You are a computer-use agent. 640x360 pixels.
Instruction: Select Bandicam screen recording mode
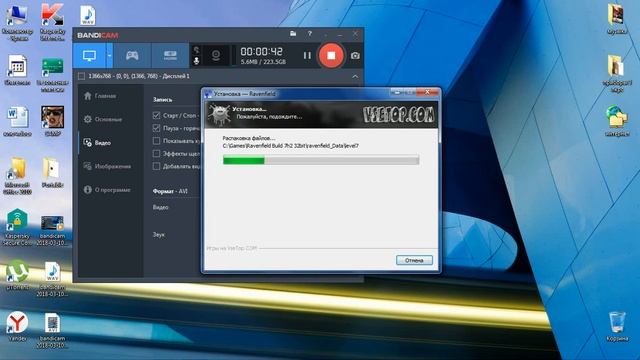point(89,56)
